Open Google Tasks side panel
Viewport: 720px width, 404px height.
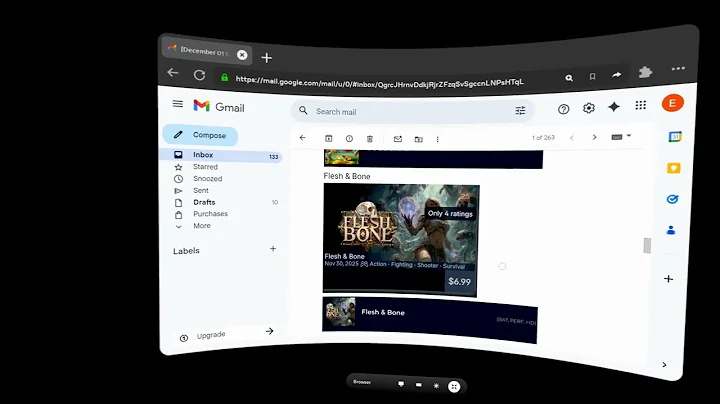[672, 199]
